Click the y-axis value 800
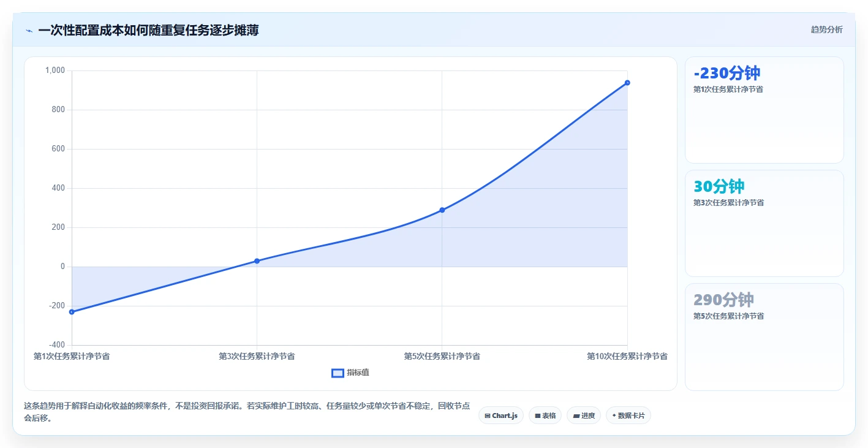 59,110
